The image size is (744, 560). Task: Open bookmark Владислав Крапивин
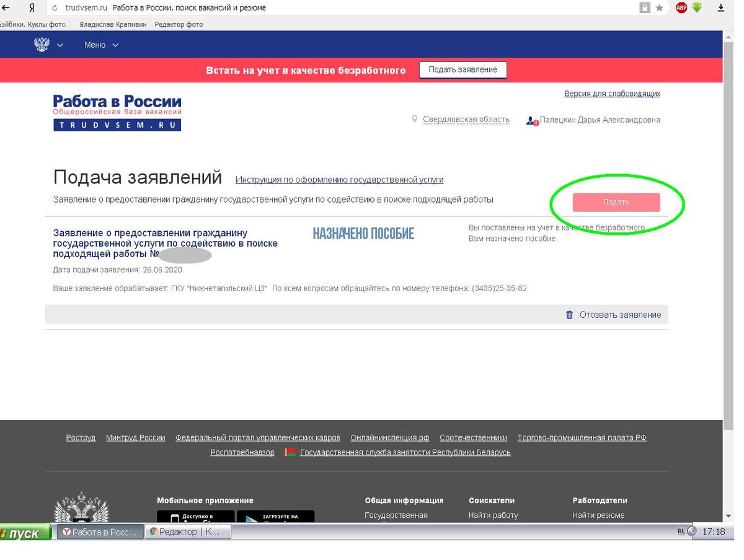coord(112,25)
